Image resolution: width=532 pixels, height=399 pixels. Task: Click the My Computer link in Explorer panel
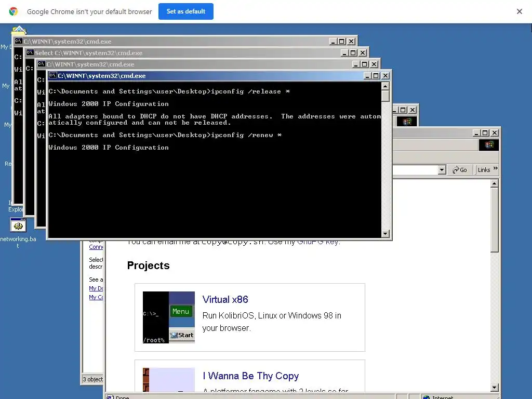point(96,297)
